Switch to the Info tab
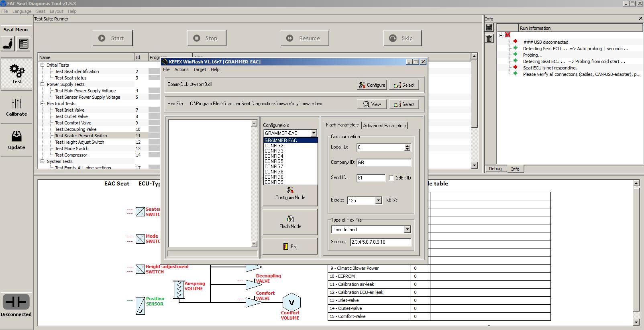Screen dimensions: 644x330 click(x=515, y=169)
